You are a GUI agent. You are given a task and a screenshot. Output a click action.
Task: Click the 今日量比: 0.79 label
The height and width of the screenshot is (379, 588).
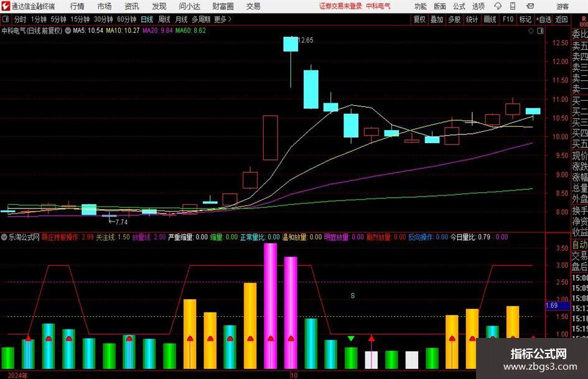point(470,237)
